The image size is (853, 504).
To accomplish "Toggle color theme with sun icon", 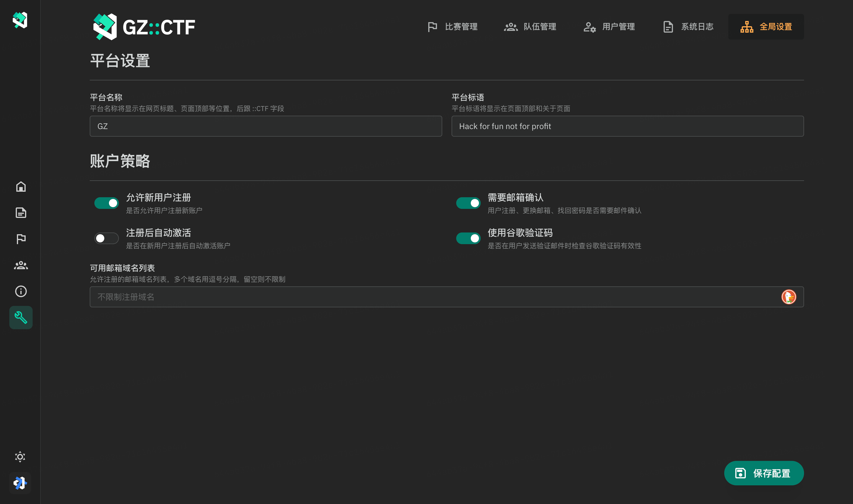I will [20, 457].
